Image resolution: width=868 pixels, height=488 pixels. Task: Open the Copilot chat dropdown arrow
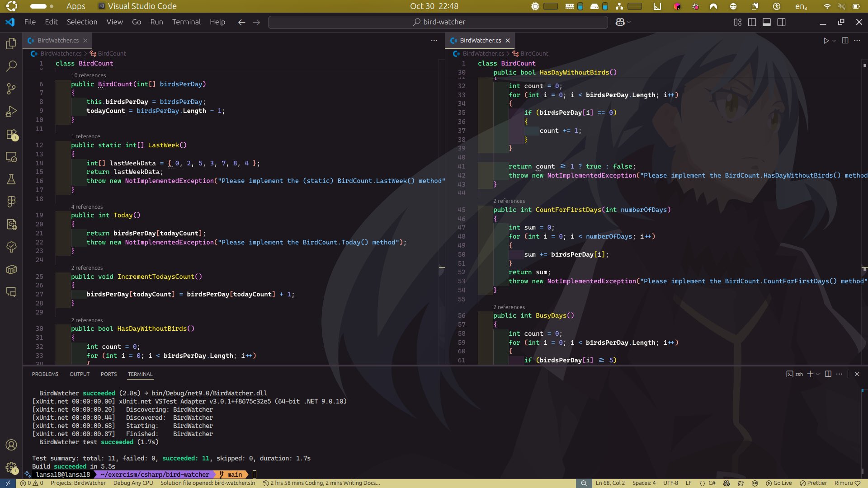[629, 22]
